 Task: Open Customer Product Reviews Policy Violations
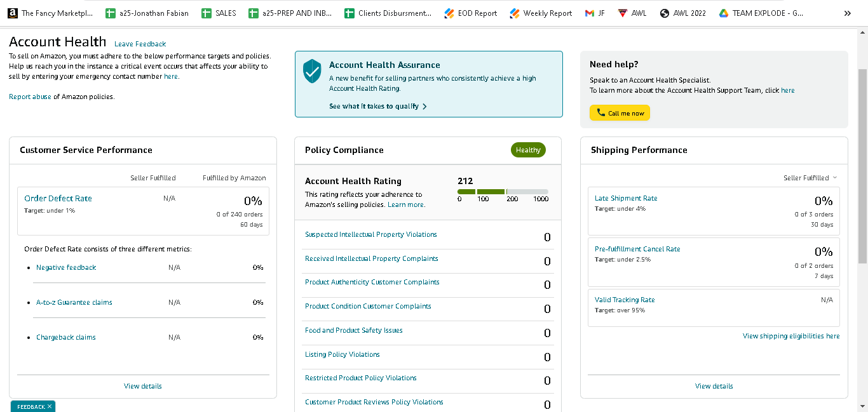(x=374, y=402)
